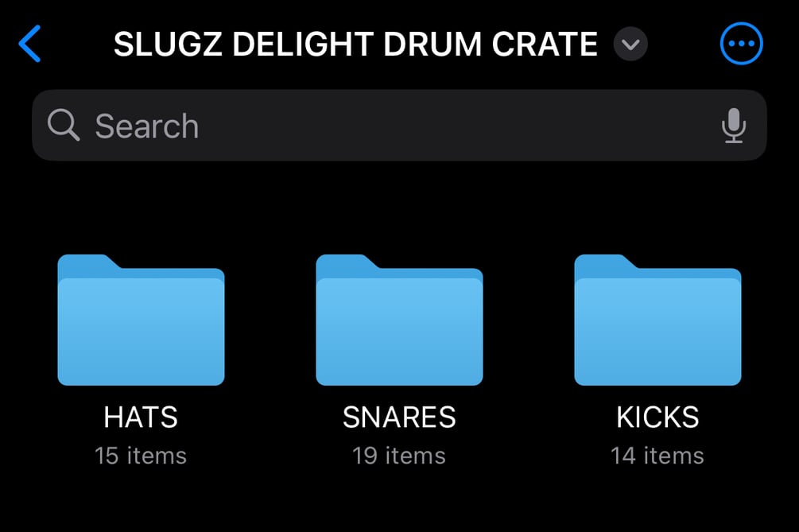
Task: Click the 19 items count text
Action: coord(399,456)
